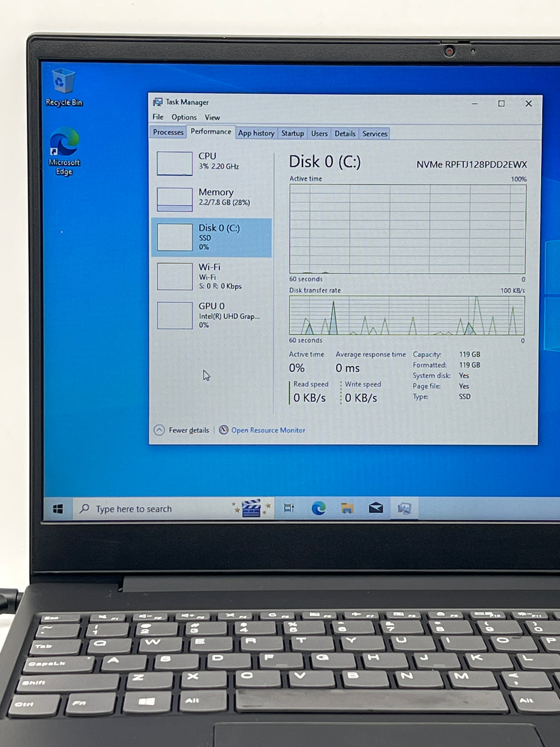The image size is (560, 747).
Task: Click the Disk transfer rate graph
Action: 407,315
